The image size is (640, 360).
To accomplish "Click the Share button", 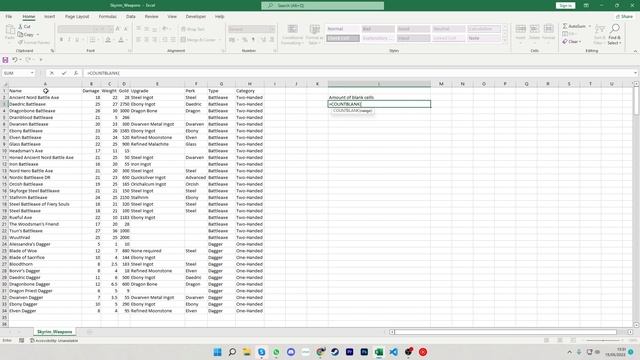I will pos(624,16).
